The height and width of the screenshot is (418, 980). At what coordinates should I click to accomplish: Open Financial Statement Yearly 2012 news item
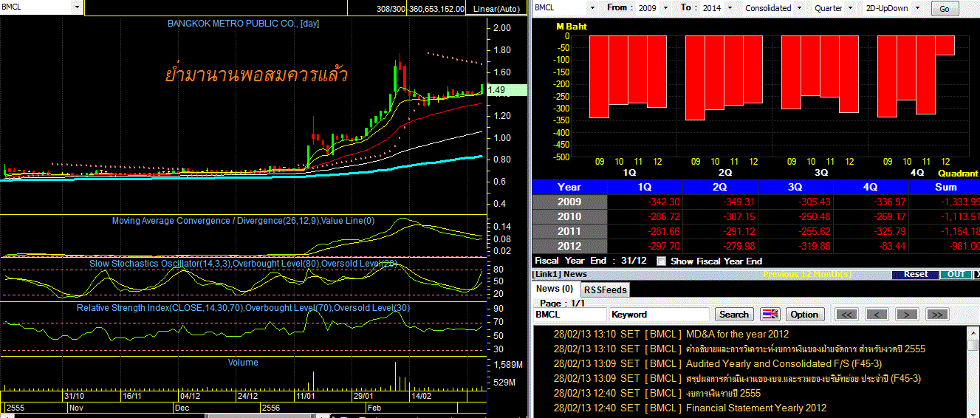(756, 408)
